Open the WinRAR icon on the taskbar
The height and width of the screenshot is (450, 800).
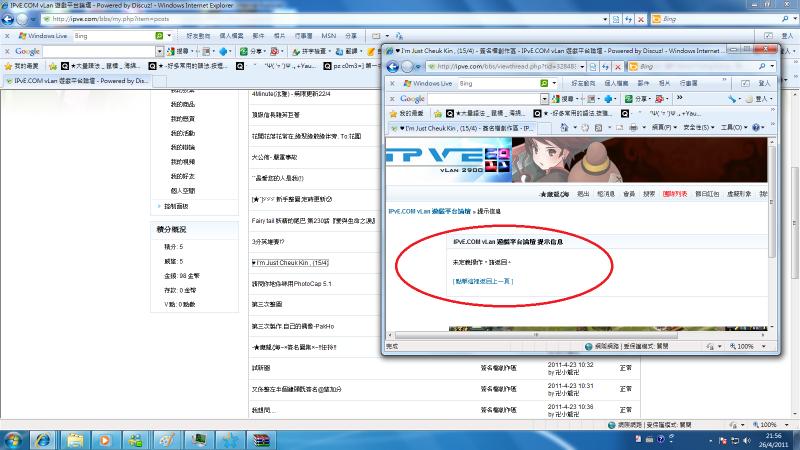(x=261, y=438)
